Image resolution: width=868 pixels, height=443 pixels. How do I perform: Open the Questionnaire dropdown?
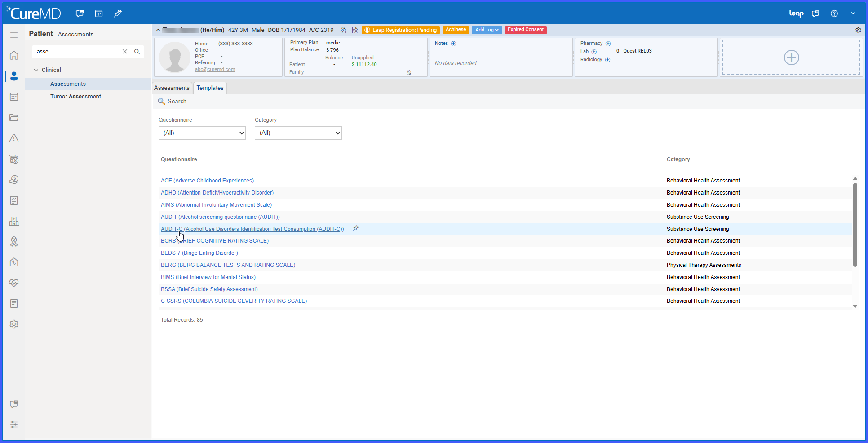pyautogui.click(x=202, y=133)
